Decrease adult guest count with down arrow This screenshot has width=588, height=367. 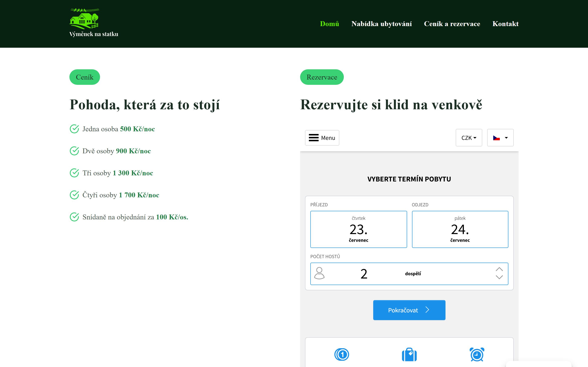pos(499,277)
